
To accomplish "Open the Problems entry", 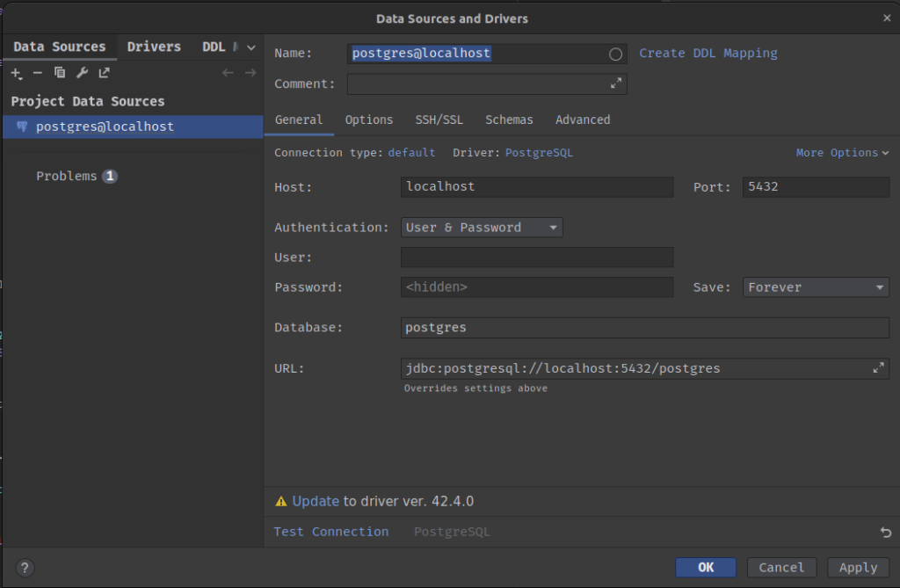I will pyautogui.click(x=67, y=177).
